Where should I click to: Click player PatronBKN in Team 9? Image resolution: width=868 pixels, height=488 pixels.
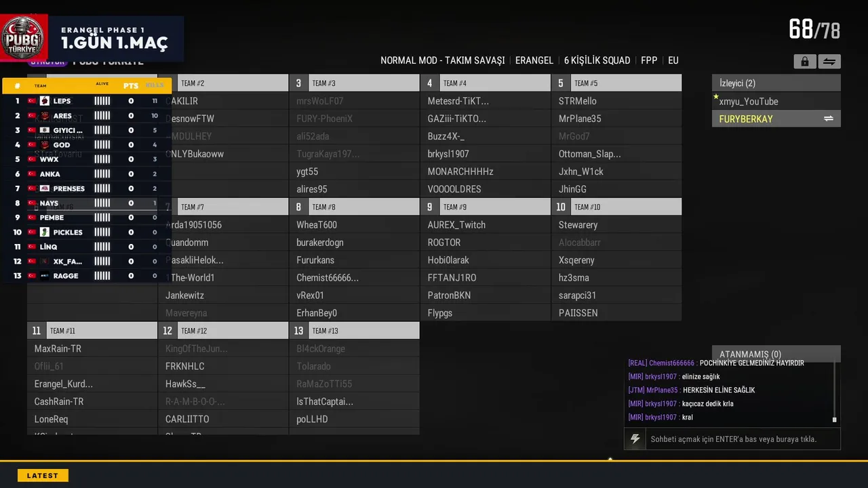coord(486,295)
